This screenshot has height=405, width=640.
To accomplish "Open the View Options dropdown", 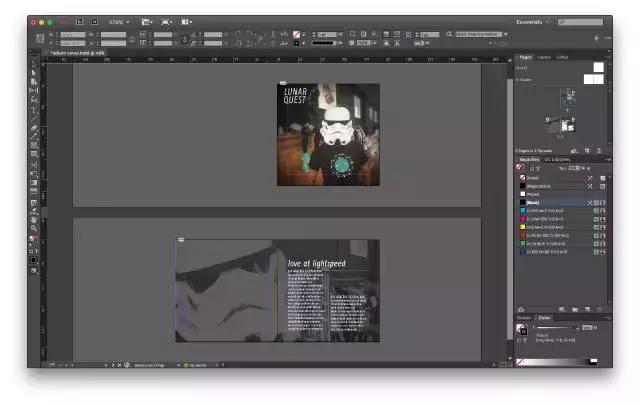I will [147, 20].
